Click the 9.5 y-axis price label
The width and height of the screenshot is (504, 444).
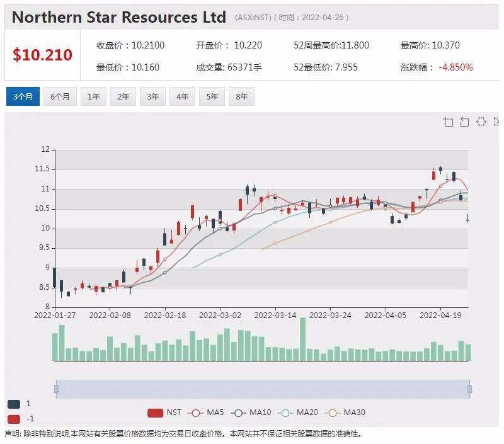click(45, 248)
